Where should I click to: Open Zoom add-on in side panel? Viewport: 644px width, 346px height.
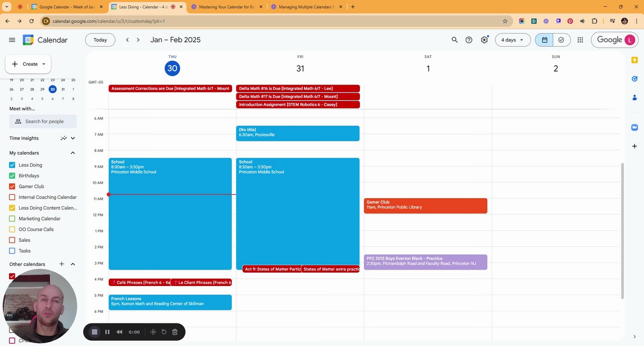pyautogui.click(x=634, y=127)
